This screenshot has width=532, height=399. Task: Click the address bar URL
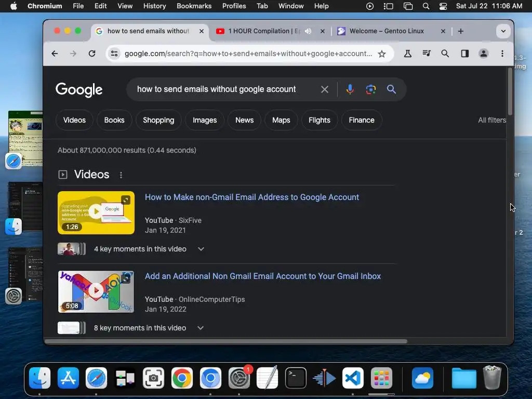coord(248,54)
